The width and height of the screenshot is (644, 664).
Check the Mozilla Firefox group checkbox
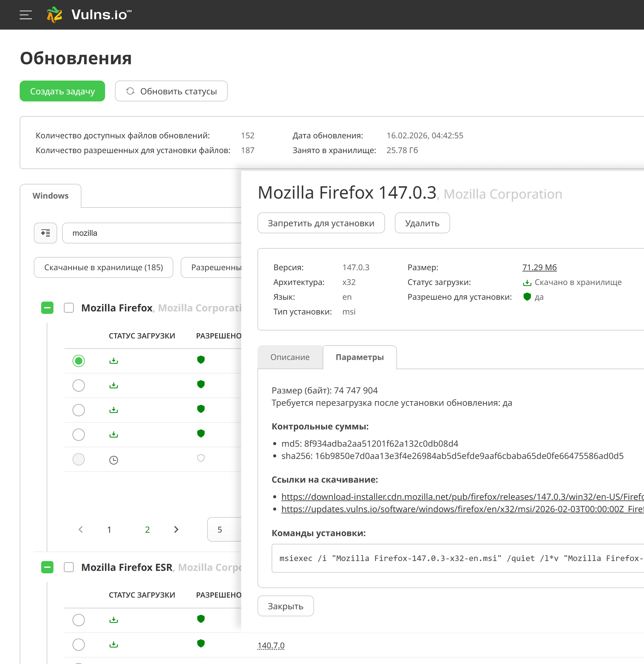(x=69, y=308)
